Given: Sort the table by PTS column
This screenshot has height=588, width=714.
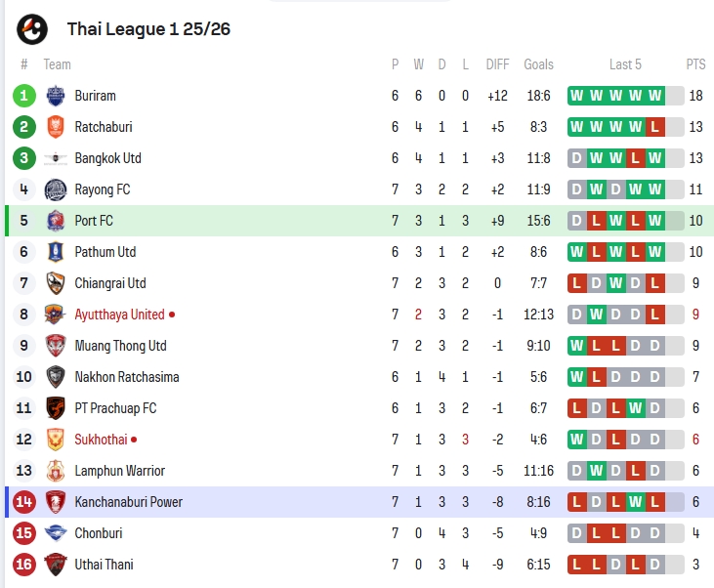Looking at the screenshot, I should click(695, 64).
